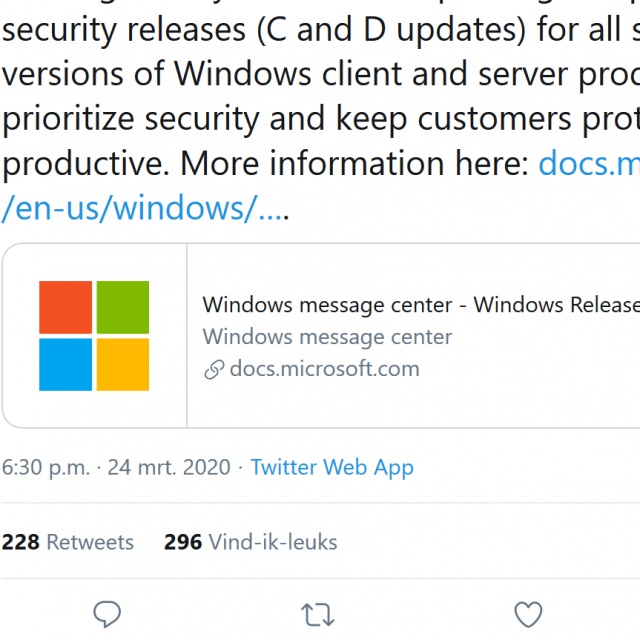640x640 pixels.
Task: Click the 6:30 p.m. timestamp
Action: click(x=46, y=467)
